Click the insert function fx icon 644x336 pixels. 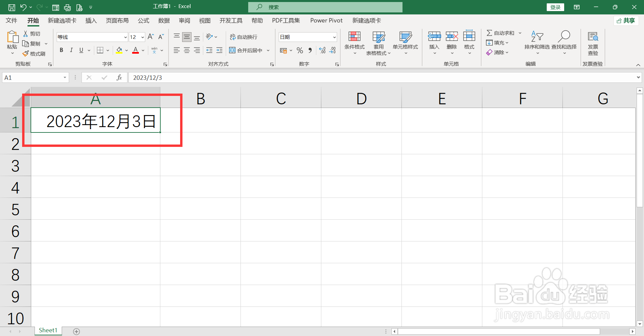pyautogui.click(x=119, y=77)
